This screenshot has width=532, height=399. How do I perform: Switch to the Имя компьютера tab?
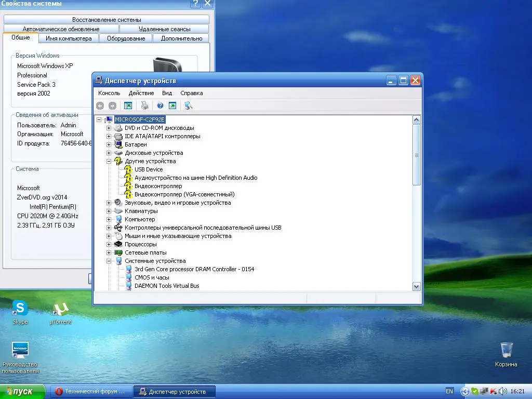coord(69,38)
